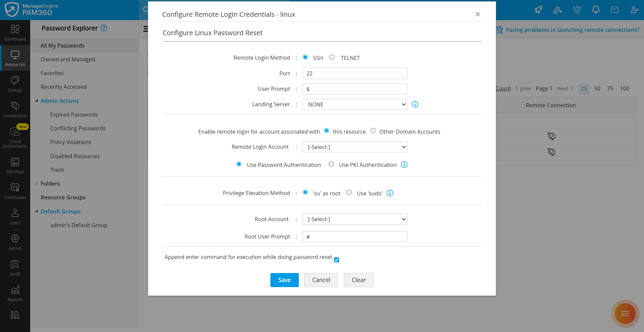
Task: Select the SSH Keys sidebar icon
Action: pyautogui.click(x=15, y=165)
